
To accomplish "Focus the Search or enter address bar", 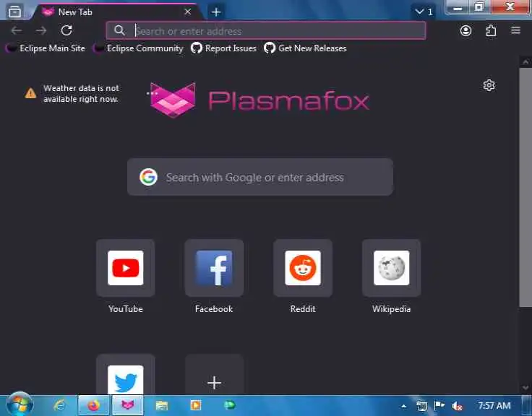I will tap(266, 31).
